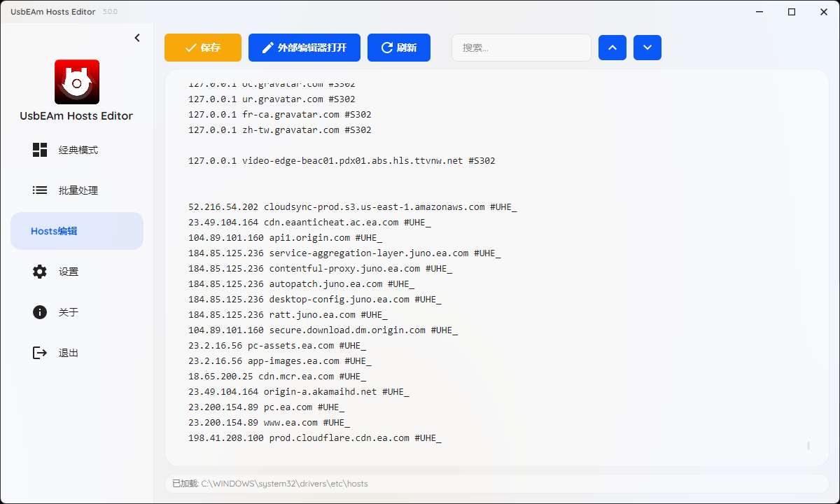Screen dimensions: 840x504
Task: Click the 刷新 refresh button
Action: [399, 48]
